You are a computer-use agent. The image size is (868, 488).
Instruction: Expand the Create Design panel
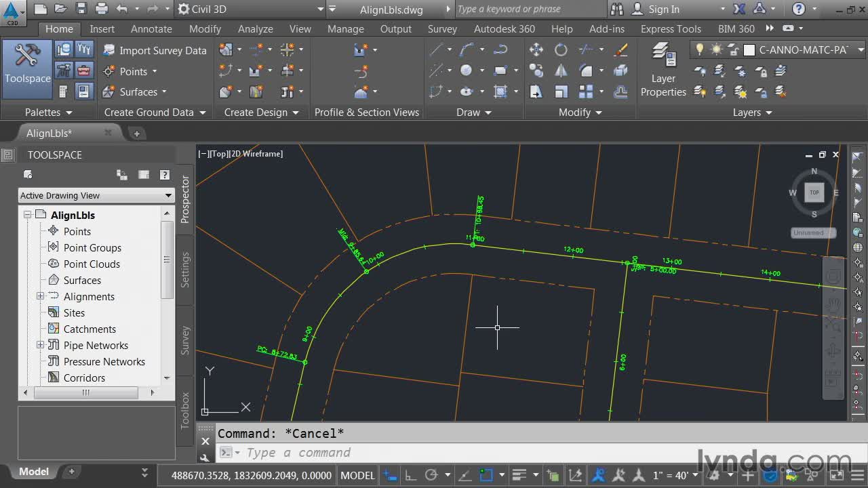pos(262,113)
